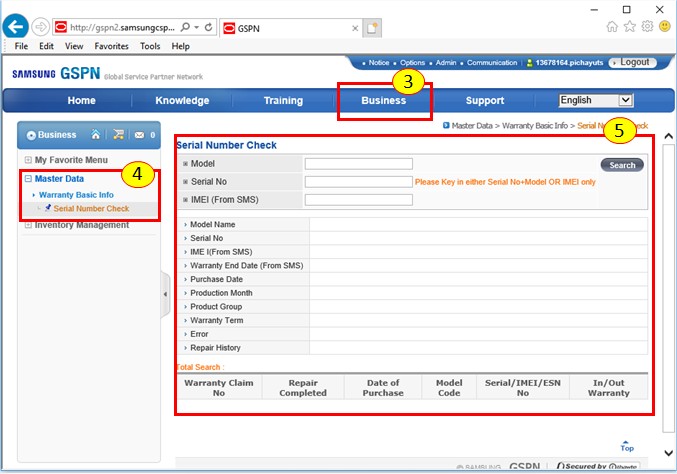Open Warranty Basic Info submenu

pyautogui.click(x=76, y=195)
